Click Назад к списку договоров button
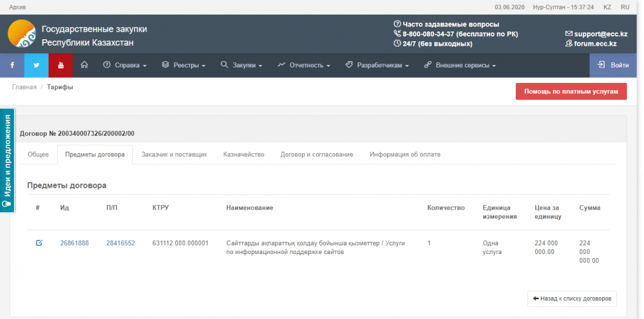 572,298
